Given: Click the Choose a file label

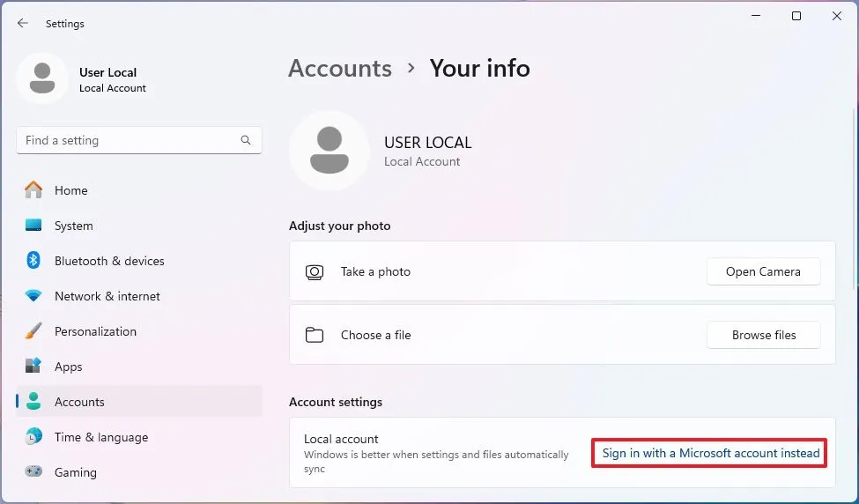Looking at the screenshot, I should pos(375,335).
